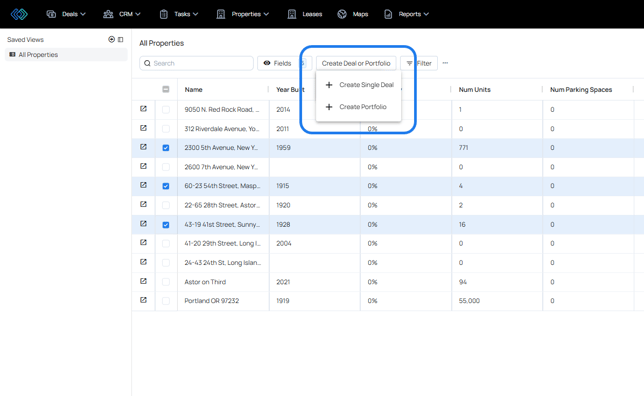Uncheck the 2300 5th Avenue row
This screenshot has width=644, height=396.
pos(166,148)
